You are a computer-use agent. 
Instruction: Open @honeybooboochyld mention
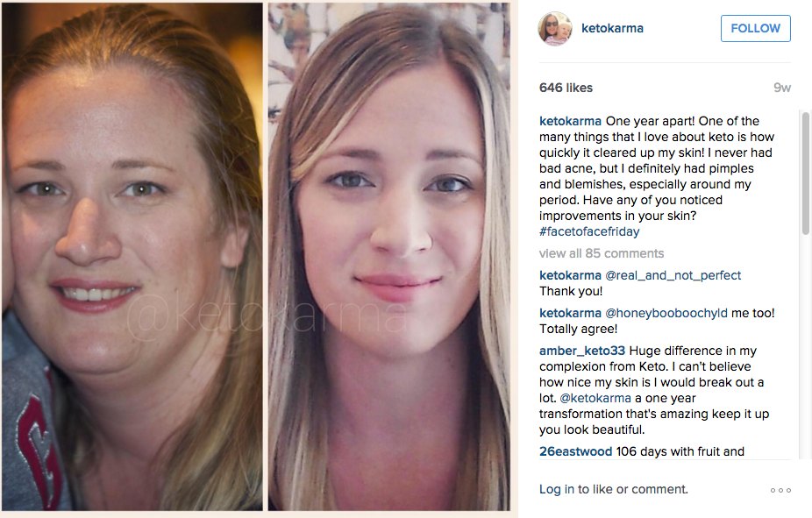[666, 313]
